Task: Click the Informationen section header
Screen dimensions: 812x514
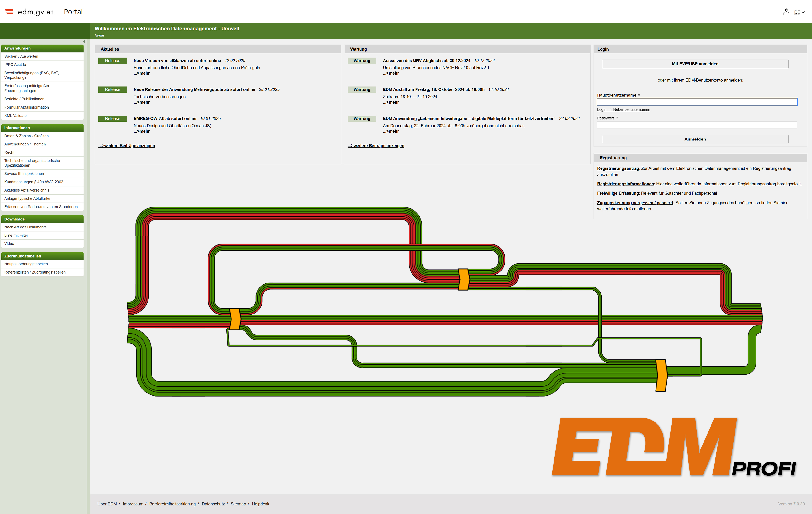Action: 42,128
